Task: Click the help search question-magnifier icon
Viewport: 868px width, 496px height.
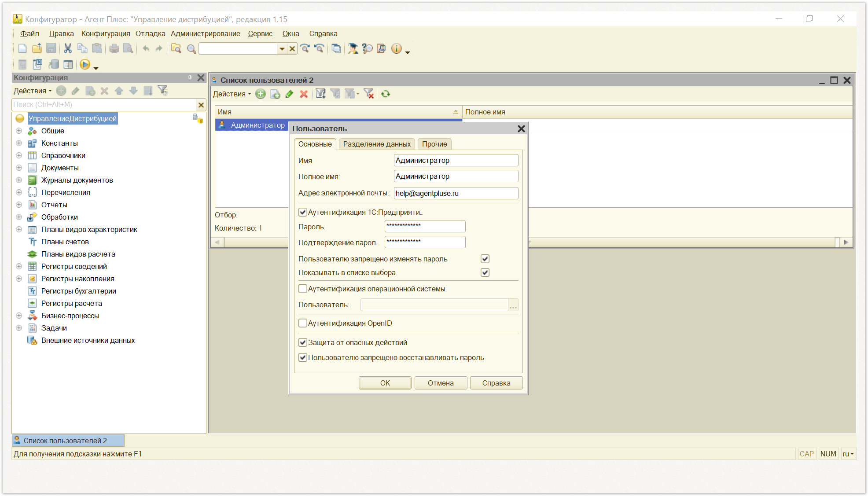Action: pos(367,49)
